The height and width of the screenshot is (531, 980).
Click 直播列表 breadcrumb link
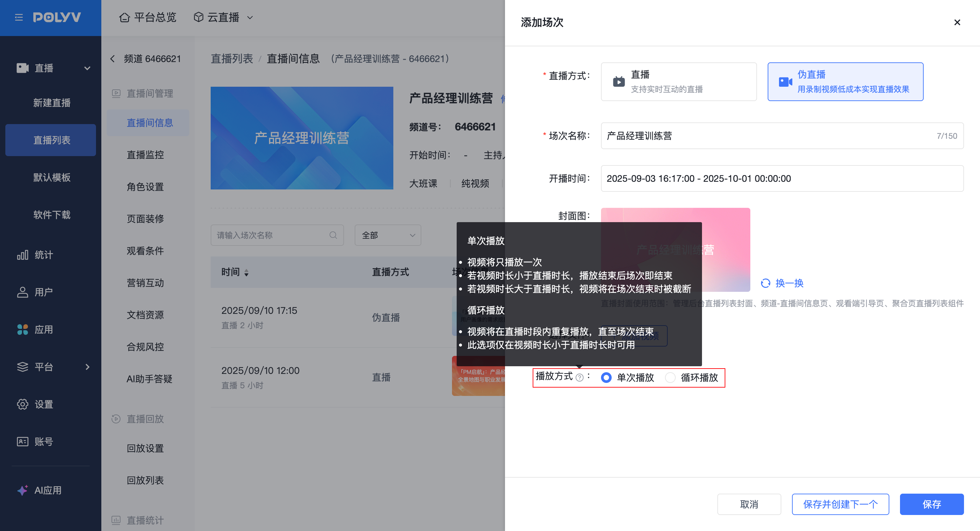tap(232, 59)
